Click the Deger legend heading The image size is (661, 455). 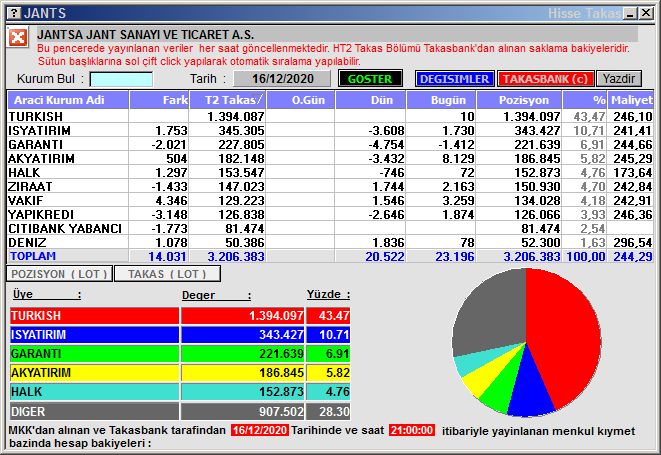tap(216, 295)
